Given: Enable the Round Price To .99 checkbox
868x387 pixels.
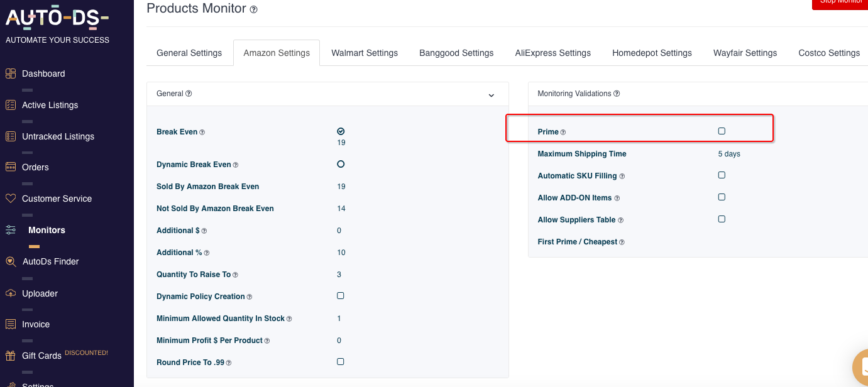Looking at the screenshot, I should 341,361.
